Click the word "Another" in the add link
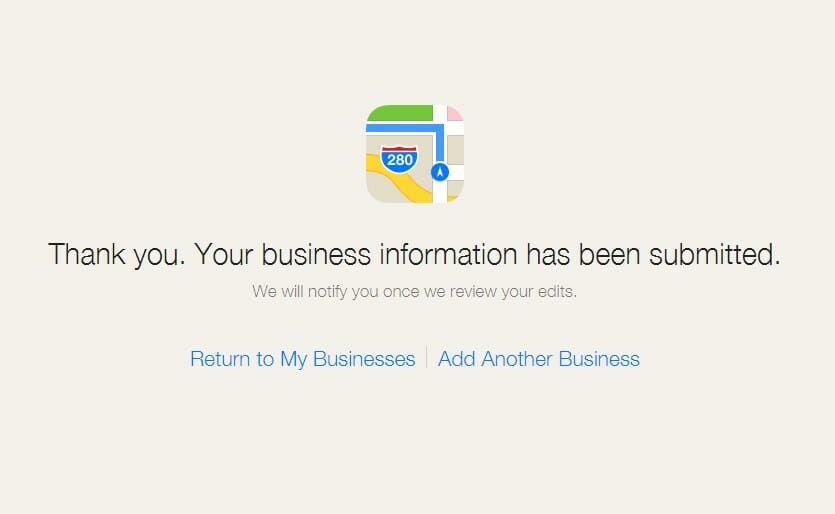Screen dimensions: 835x514 click(x=517, y=359)
